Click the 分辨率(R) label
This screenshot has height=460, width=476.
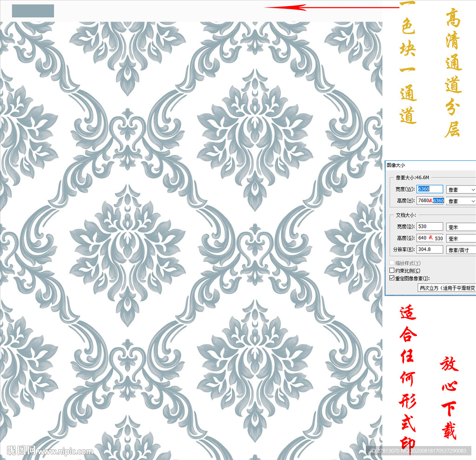[404, 249]
